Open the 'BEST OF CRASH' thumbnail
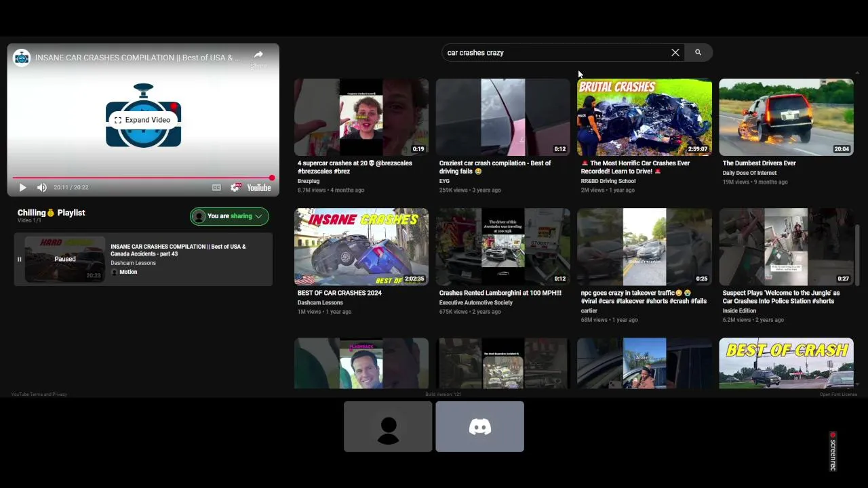The width and height of the screenshot is (868, 488). pyautogui.click(x=787, y=363)
